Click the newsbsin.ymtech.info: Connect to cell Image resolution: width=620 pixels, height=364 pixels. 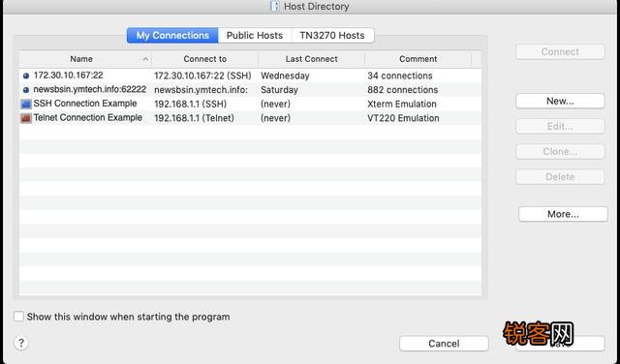(x=201, y=90)
